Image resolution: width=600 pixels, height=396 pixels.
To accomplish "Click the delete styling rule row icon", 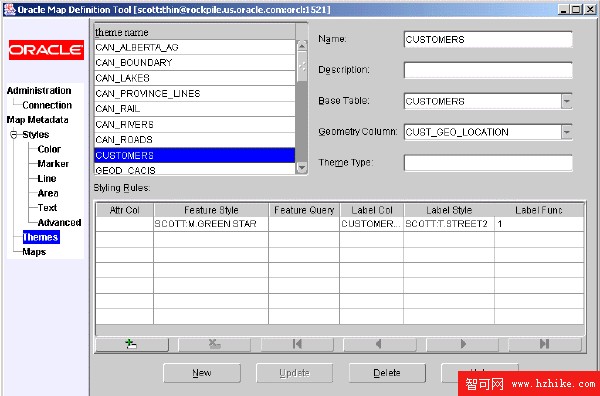I will coord(214,344).
